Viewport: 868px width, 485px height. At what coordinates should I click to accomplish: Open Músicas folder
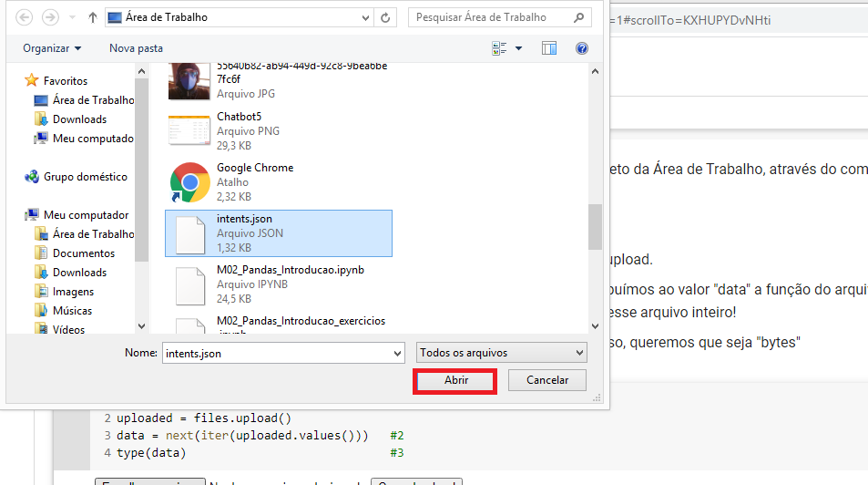(x=63, y=310)
